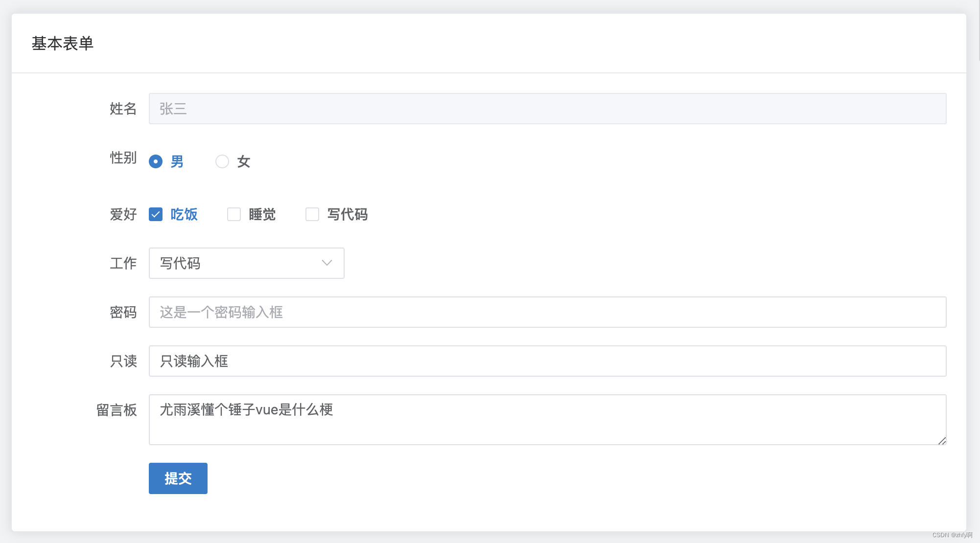Check the 写代码 hobby checkbox
This screenshot has width=980, height=543.
tap(312, 214)
